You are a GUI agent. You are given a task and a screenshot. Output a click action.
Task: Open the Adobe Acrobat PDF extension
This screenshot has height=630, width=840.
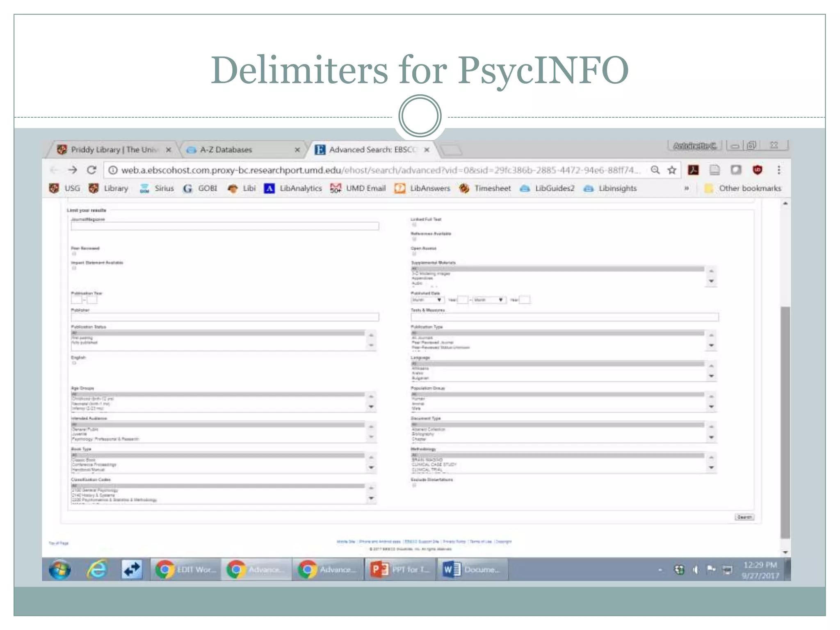(x=693, y=170)
